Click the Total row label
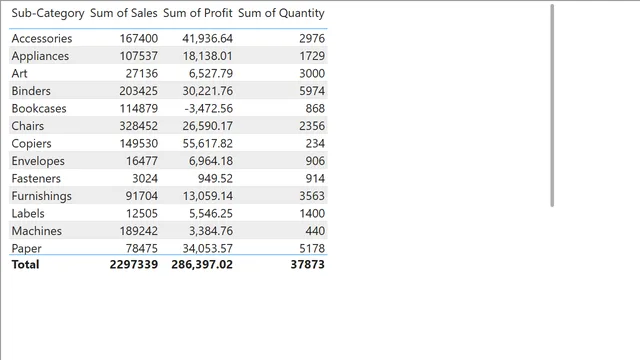Screen dimensions: 640x360 click(25, 264)
